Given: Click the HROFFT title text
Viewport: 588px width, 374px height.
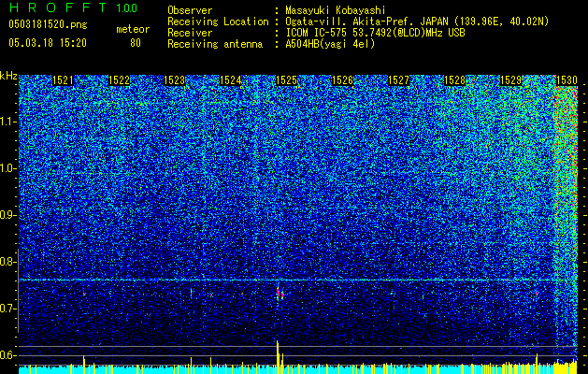Looking at the screenshot, I should tap(58, 7).
